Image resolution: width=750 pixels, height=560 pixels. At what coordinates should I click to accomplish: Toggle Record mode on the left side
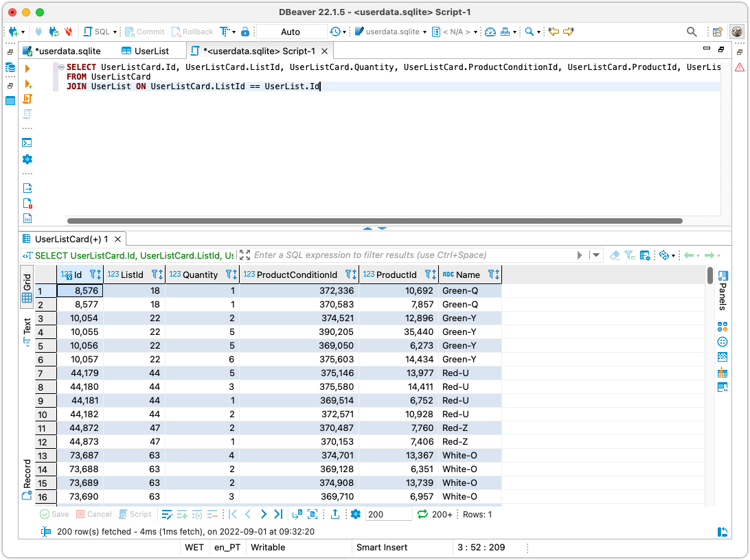[27, 479]
